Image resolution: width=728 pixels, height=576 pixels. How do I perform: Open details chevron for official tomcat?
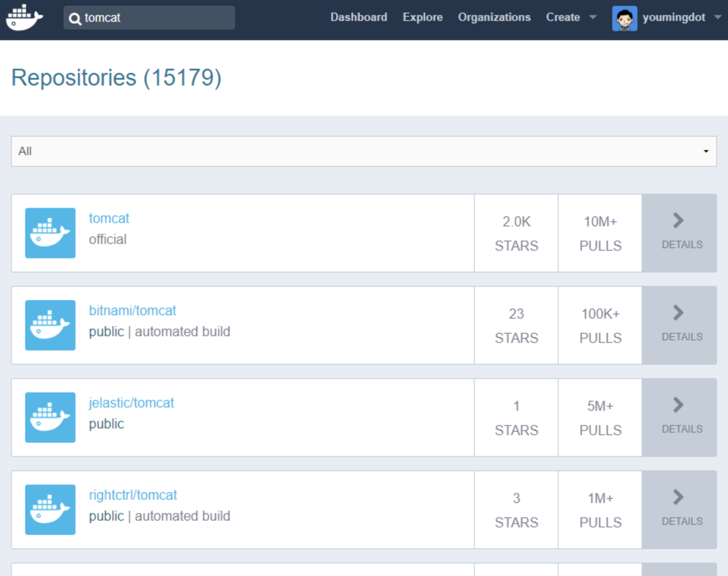[678, 221]
